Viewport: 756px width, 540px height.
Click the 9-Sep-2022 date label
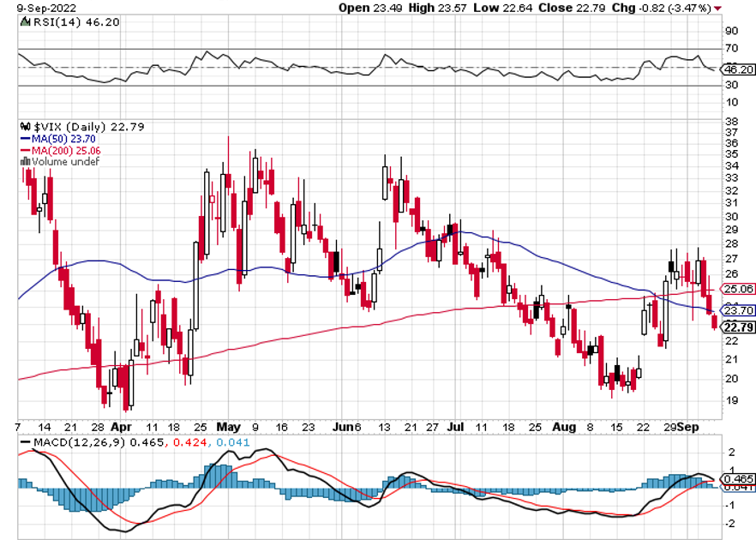pos(31,8)
